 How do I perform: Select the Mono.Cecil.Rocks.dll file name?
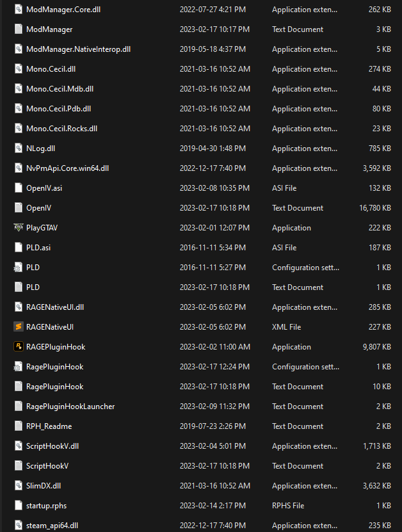coord(61,129)
